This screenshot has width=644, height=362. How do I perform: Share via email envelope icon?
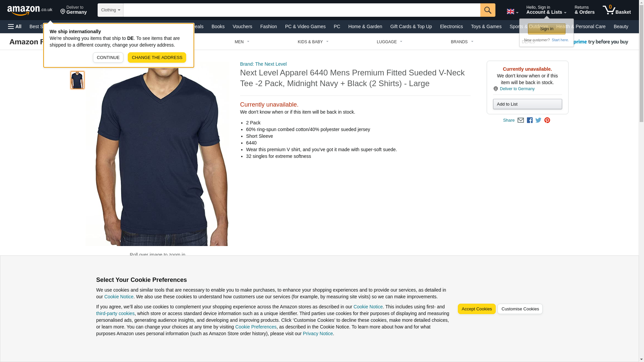click(521, 120)
